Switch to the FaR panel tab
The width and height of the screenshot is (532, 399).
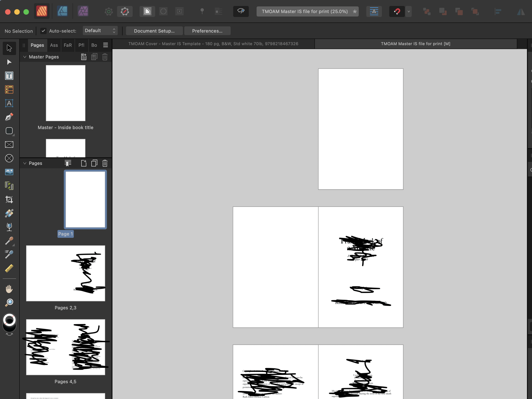pos(67,45)
